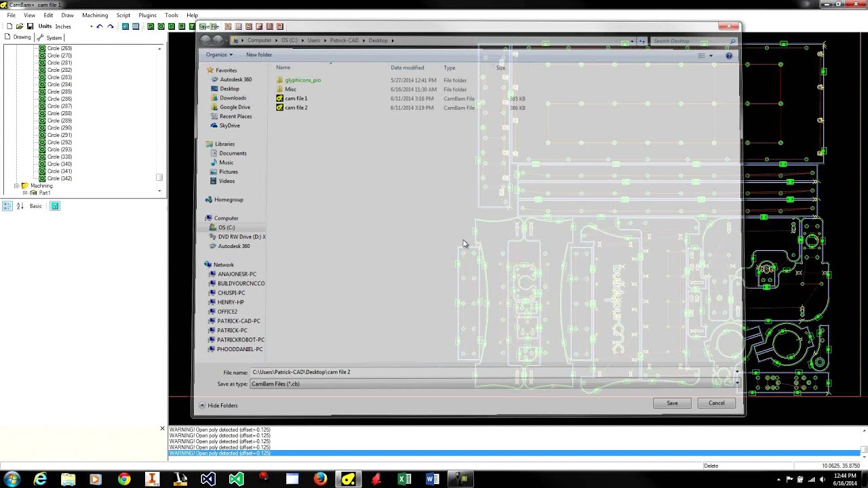
Task: Select Circle (269) in the drawing tree
Action: pyautogui.click(x=60, y=48)
